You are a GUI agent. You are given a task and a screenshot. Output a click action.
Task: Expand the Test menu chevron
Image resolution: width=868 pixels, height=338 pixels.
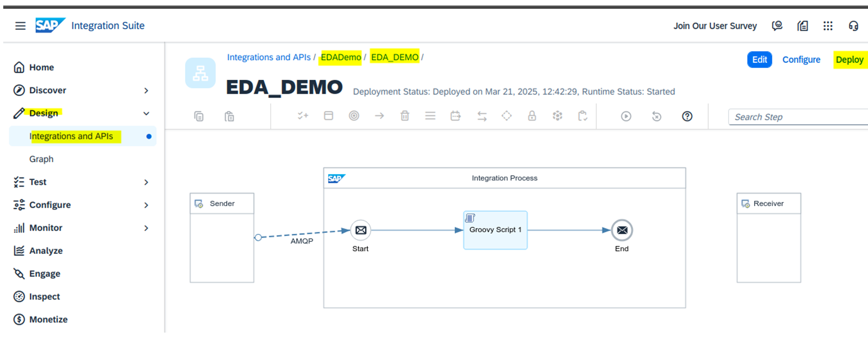[146, 182]
